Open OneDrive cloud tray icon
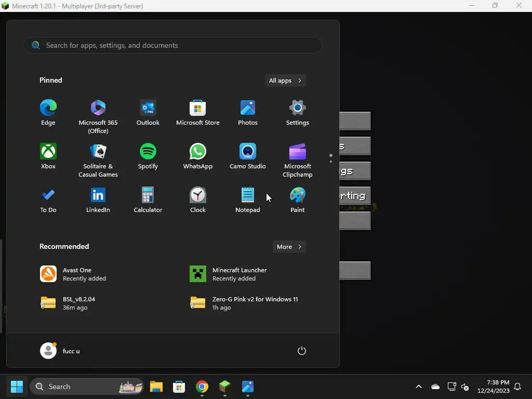Image resolution: width=532 pixels, height=399 pixels. pyautogui.click(x=435, y=387)
